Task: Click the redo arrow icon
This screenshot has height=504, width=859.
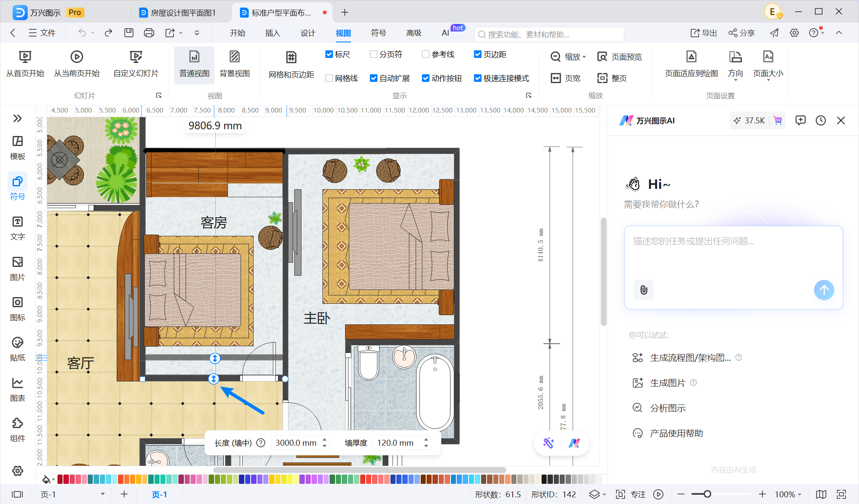Action: point(108,33)
